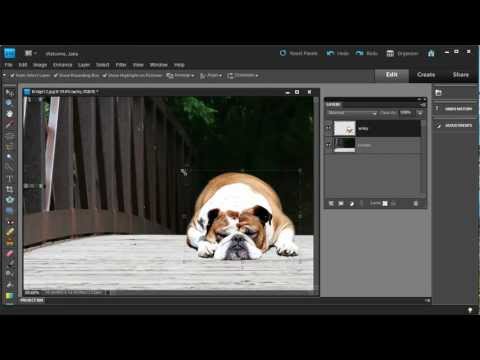Open the workspace layout switcher dropdown

pos(31,53)
